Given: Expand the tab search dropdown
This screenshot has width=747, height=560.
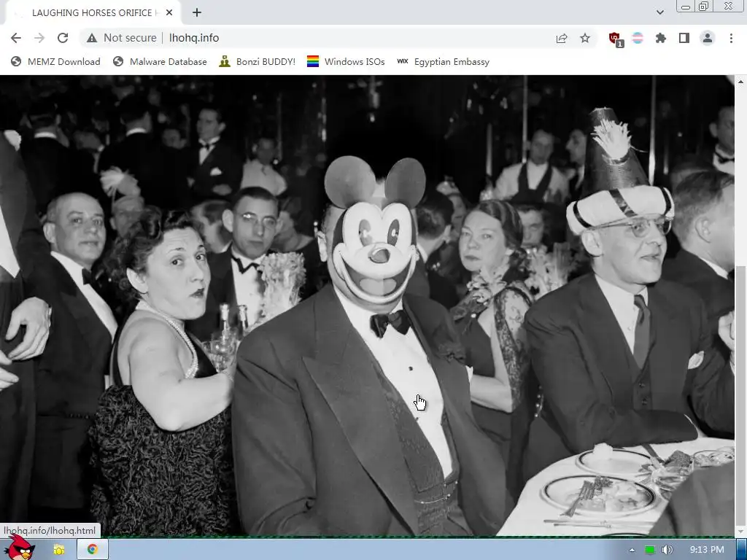Looking at the screenshot, I should pos(659,12).
